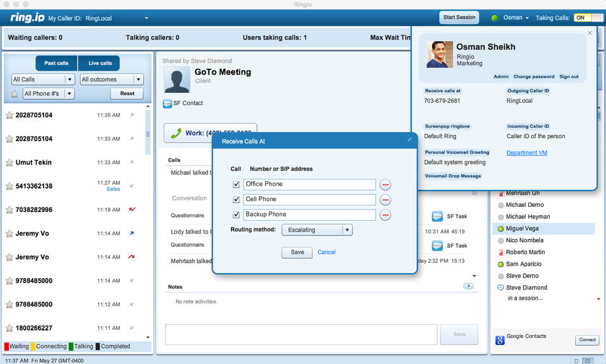Click the Notes expand arrow button
The height and width of the screenshot is (364, 606).
click(x=468, y=286)
